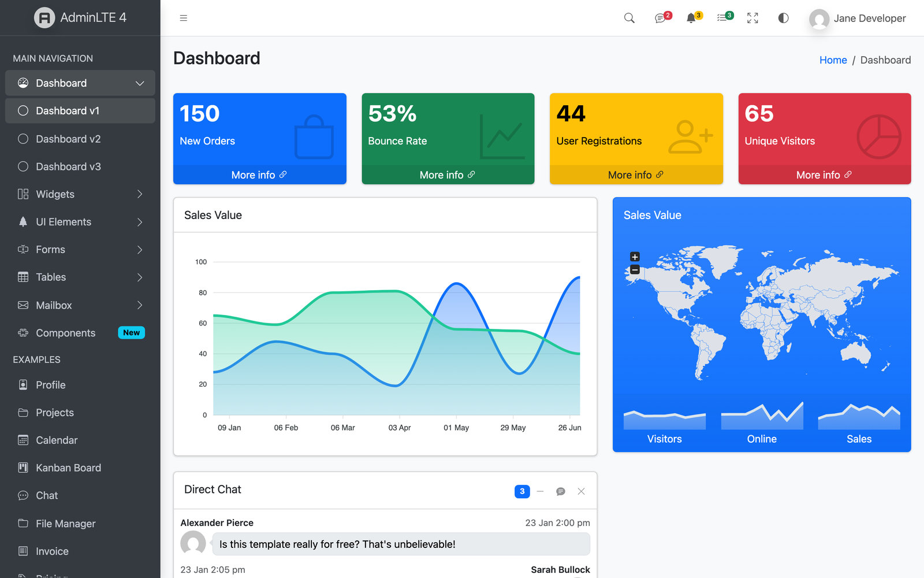Toggle Direct Chat contacts icon
Image resolution: width=924 pixels, height=578 pixels.
pyautogui.click(x=560, y=491)
